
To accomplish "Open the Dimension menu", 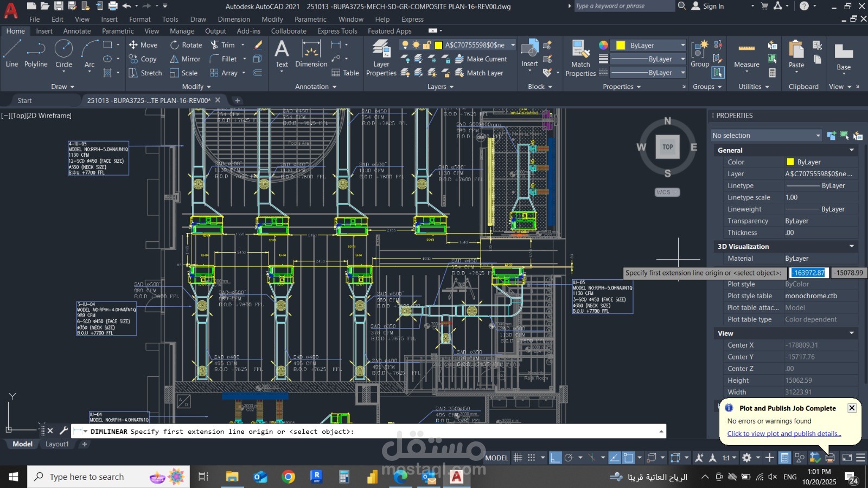I will [234, 19].
